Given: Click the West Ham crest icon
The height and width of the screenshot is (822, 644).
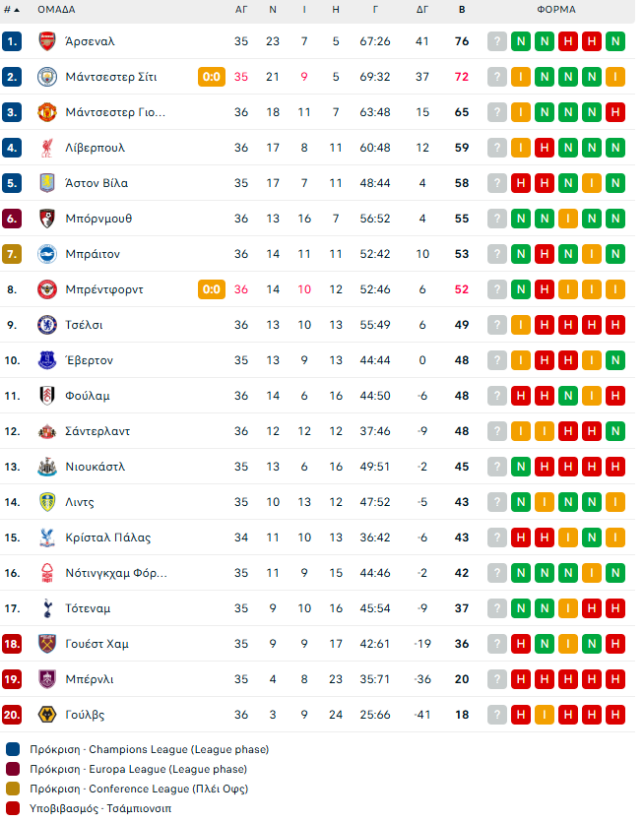Looking at the screenshot, I should tap(47, 643).
